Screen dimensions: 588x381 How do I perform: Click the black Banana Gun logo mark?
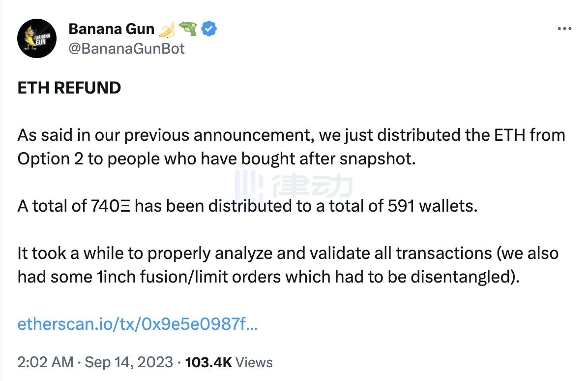37,38
